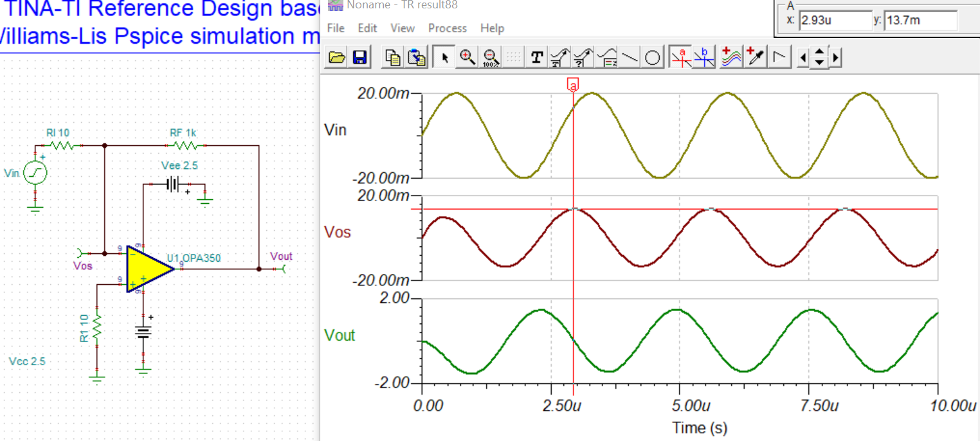Click the curve identify question-mark icon
Screen dimensions: 980x441
point(583,58)
